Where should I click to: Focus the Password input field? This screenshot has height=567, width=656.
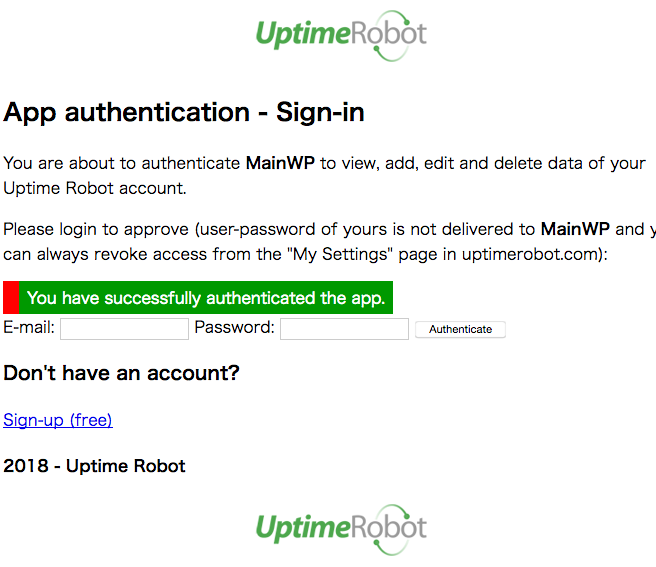click(344, 329)
